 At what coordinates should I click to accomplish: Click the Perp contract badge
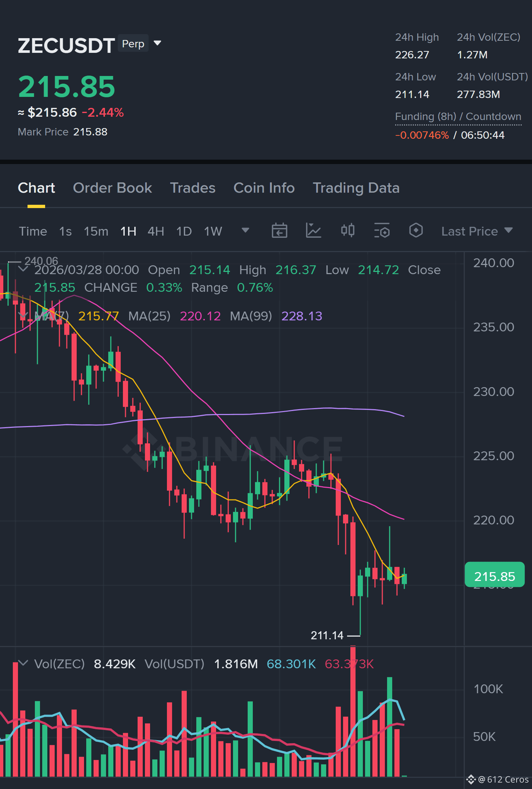click(x=133, y=44)
